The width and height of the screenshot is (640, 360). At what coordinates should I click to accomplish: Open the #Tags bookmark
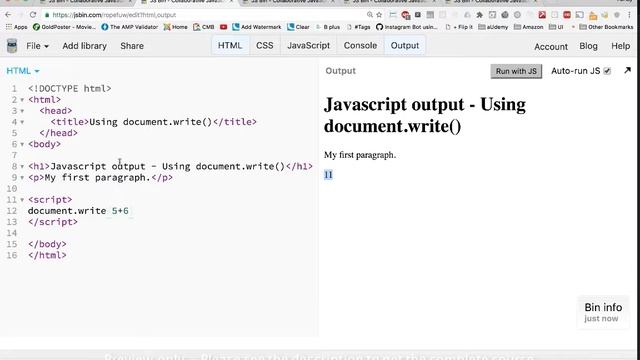pos(359,27)
